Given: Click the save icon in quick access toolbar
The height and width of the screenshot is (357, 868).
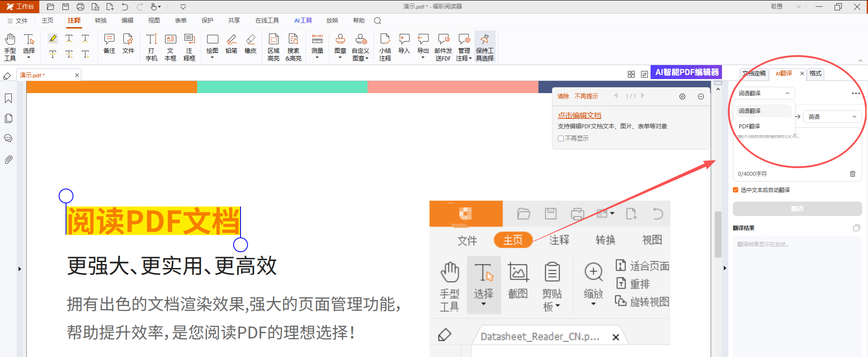Looking at the screenshot, I should [66, 7].
